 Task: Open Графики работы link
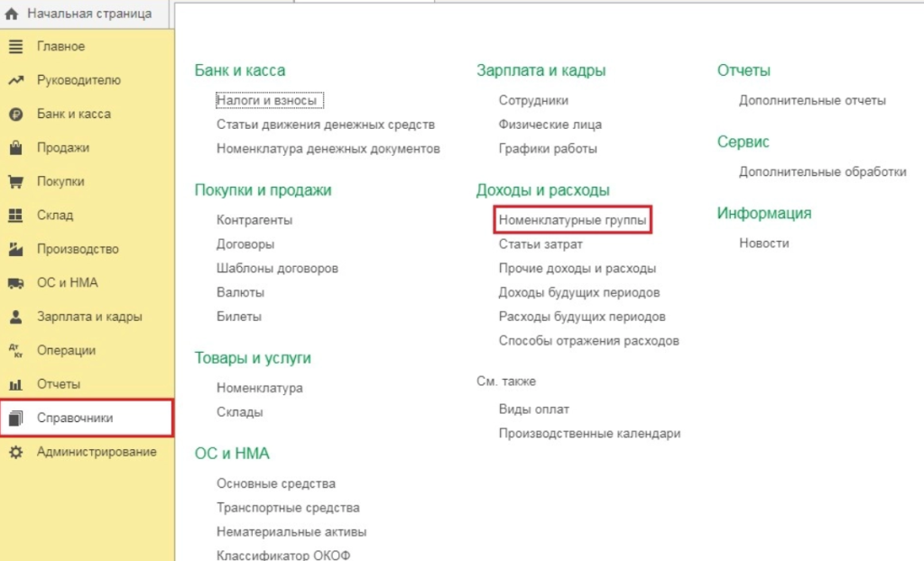pyautogui.click(x=548, y=149)
